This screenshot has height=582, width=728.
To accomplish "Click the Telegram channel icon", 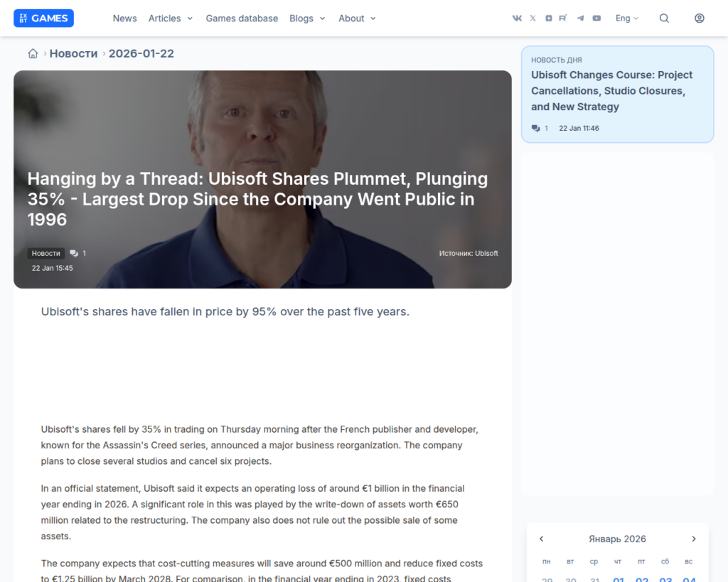I will (x=580, y=18).
